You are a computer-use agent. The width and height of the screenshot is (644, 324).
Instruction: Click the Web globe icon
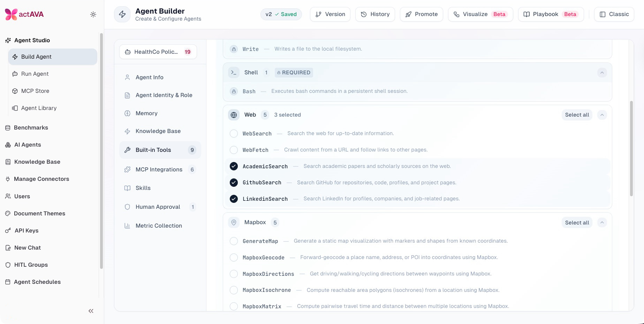click(x=234, y=115)
